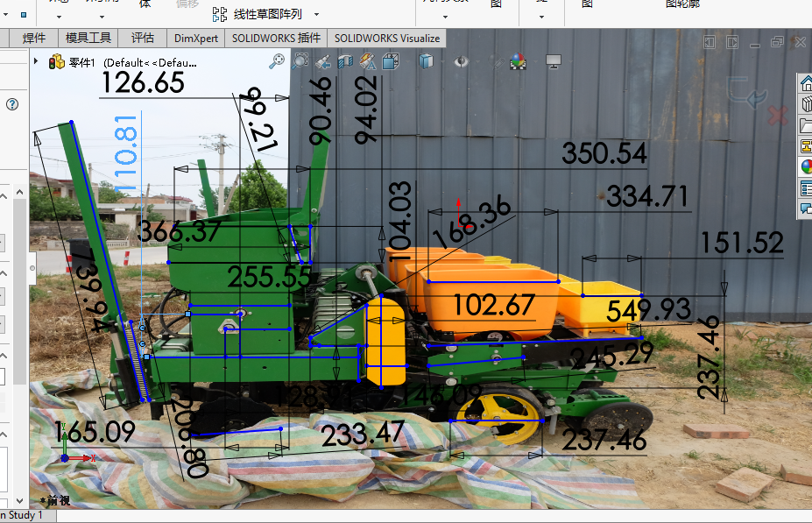Click left panel scroll up arrow

[x=19, y=192]
